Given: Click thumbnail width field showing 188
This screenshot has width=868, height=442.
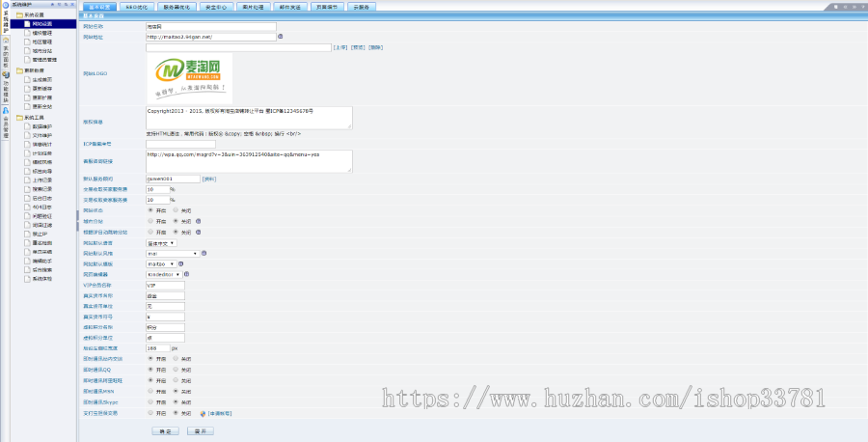Looking at the screenshot, I should tap(158, 348).
